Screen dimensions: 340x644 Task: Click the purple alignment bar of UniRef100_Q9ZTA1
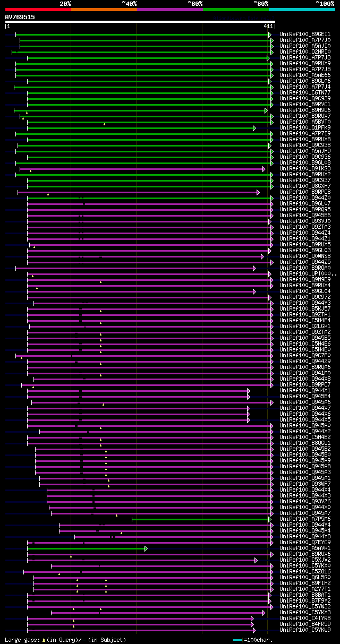click(x=149, y=315)
